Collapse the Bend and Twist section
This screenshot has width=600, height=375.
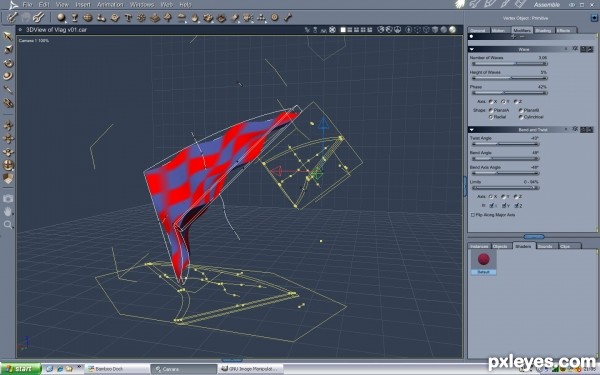click(471, 130)
